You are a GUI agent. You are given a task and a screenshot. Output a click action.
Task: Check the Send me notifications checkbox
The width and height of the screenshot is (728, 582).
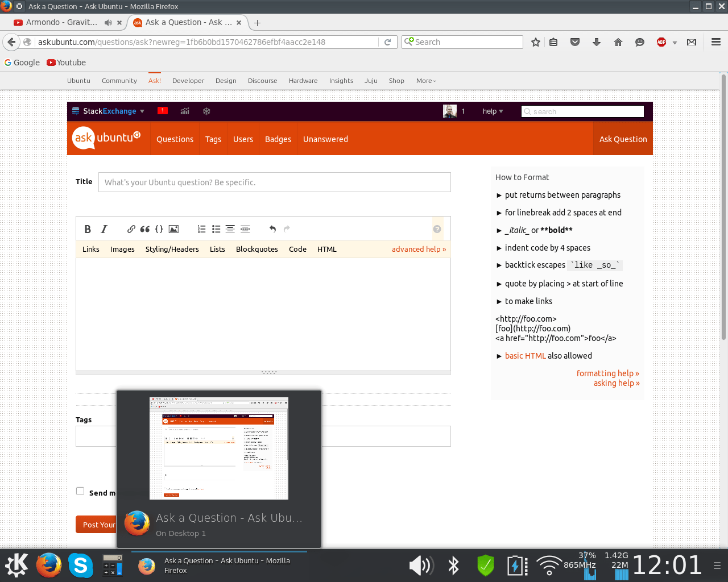(80, 490)
